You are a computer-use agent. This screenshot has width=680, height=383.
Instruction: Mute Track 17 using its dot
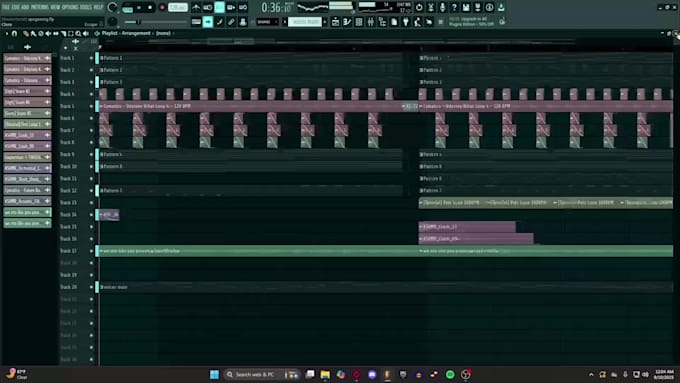[92, 251]
